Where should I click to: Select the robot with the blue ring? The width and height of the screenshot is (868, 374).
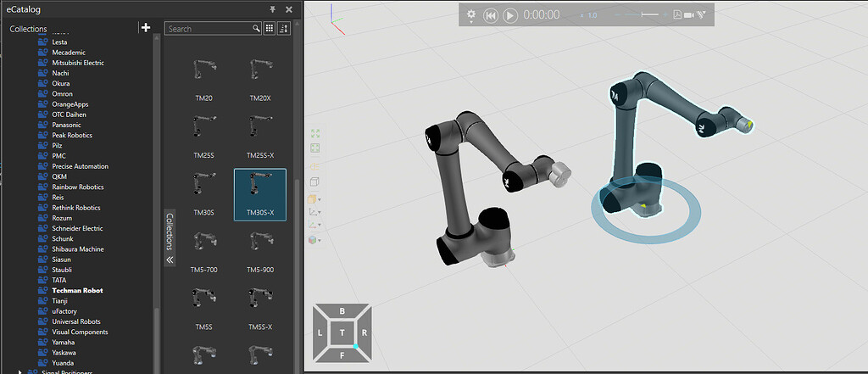click(625, 138)
